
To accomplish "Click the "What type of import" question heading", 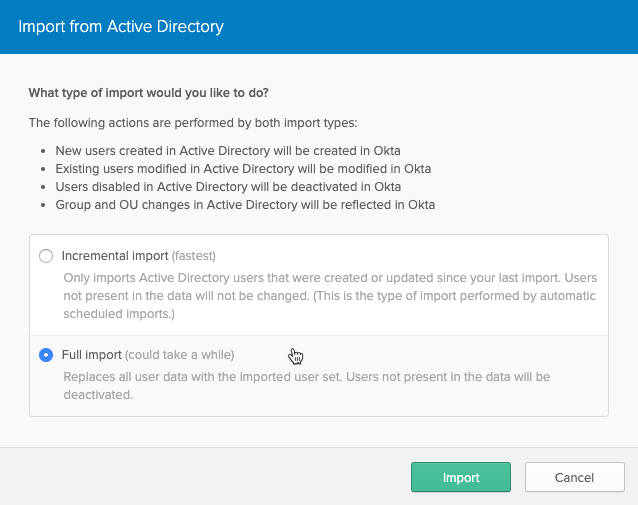I will (x=148, y=94).
